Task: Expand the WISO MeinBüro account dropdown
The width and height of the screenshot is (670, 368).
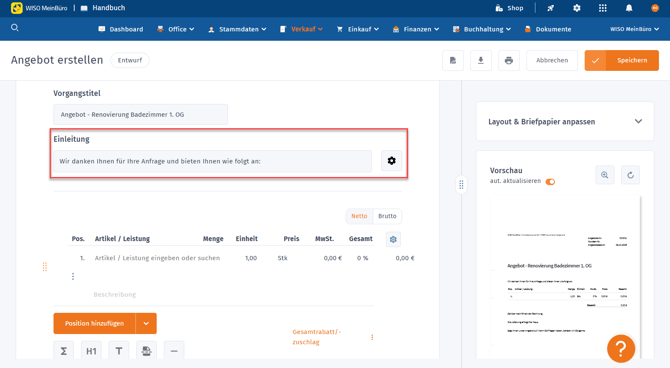Action: coord(634,29)
